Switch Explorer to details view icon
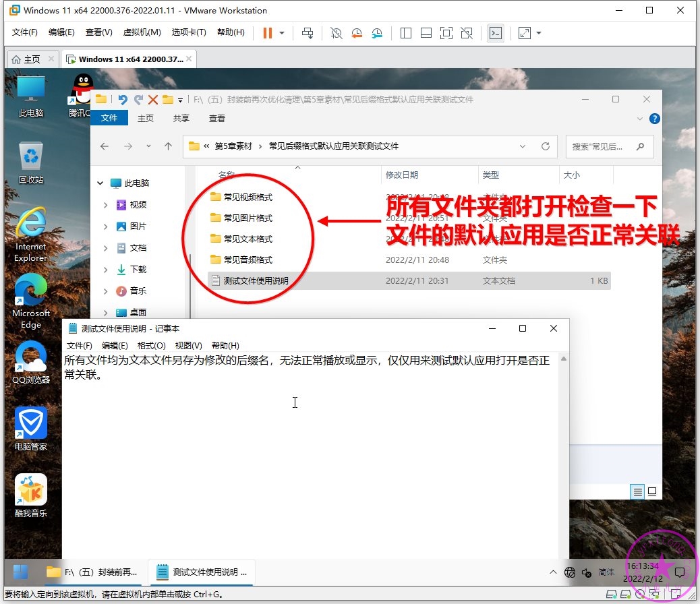Viewport: 700px width, 604px height. [637, 491]
